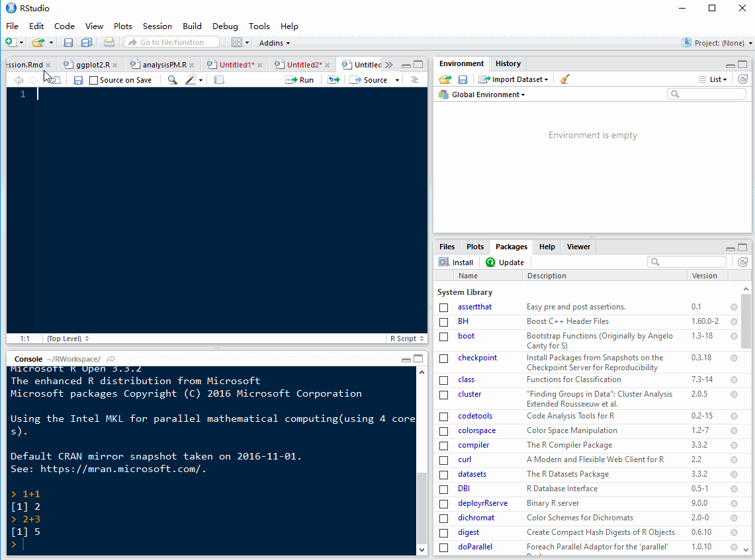Open the deployrRserve package link

tap(482, 503)
